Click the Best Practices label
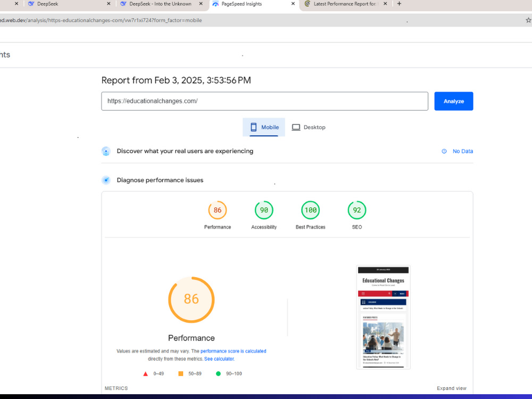532x399 pixels. (x=311, y=227)
